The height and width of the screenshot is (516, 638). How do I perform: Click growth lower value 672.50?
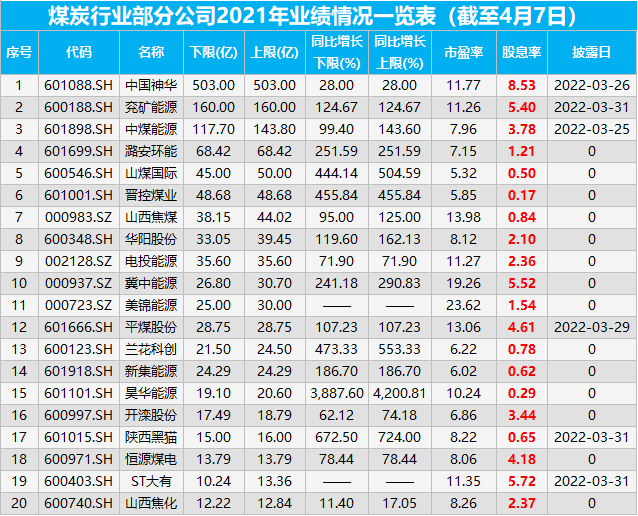click(336, 437)
